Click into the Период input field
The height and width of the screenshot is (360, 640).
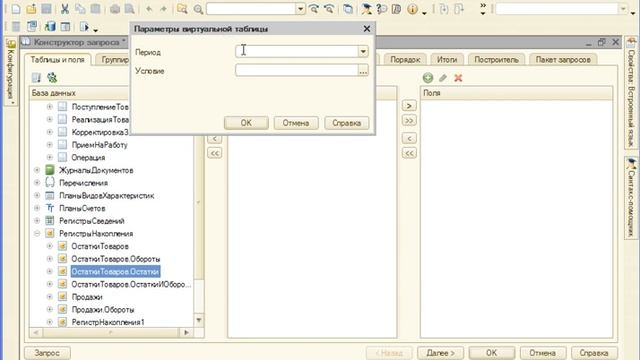297,51
